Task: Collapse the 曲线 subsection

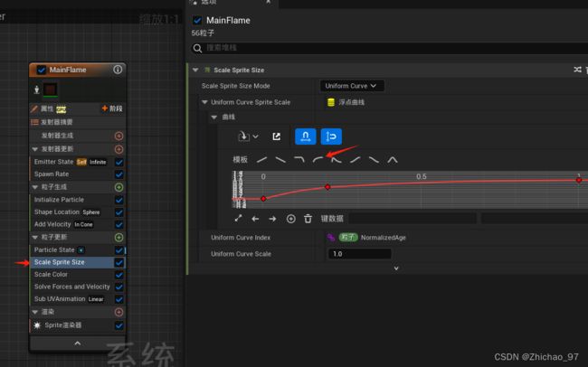Action: click(214, 118)
